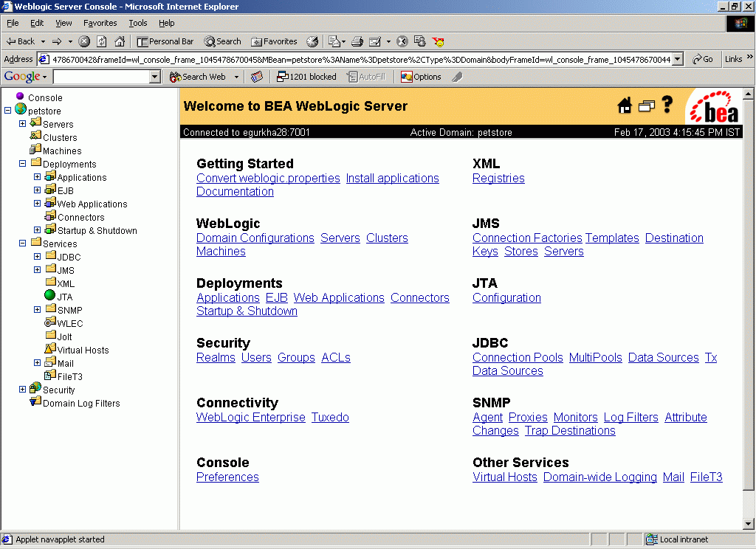Open the help question mark icon
Image resolution: width=756 pixels, height=549 pixels.
[x=667, y=104]
